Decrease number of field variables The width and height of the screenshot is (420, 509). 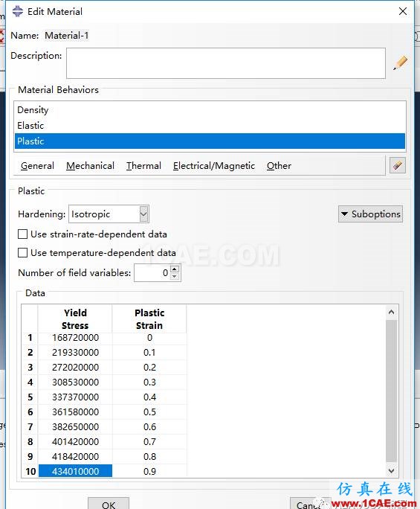click(175, 276)
